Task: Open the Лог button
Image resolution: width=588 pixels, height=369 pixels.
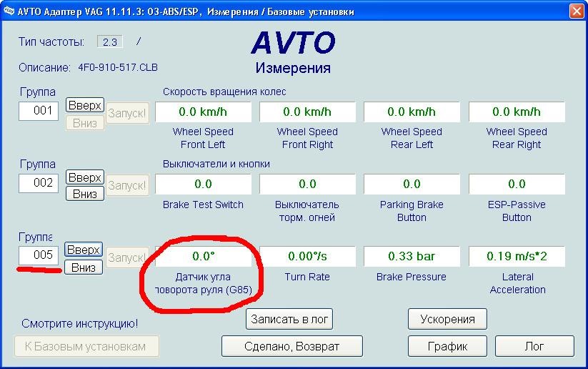Action: pos(534,346)
